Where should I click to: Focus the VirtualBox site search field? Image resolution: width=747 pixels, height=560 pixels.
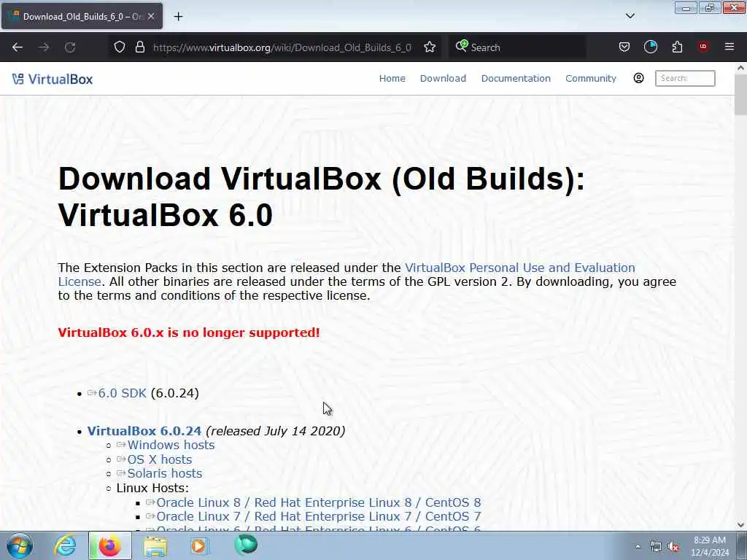[x=685, y=78]
